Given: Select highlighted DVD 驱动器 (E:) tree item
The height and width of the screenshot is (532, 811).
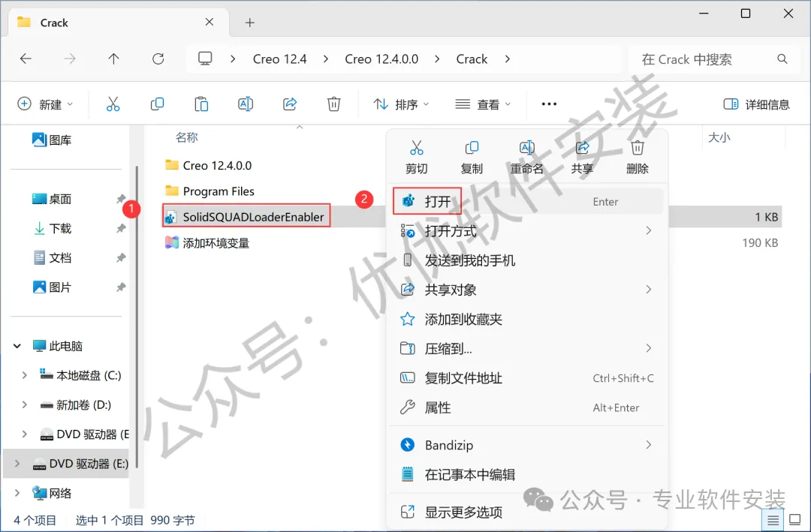Looking at the screenshot, I should click(x=66, y=463).
